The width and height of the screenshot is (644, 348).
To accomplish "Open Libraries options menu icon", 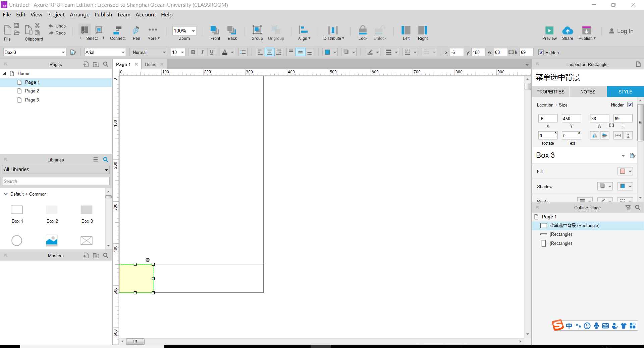I will [x=96, y=160].
